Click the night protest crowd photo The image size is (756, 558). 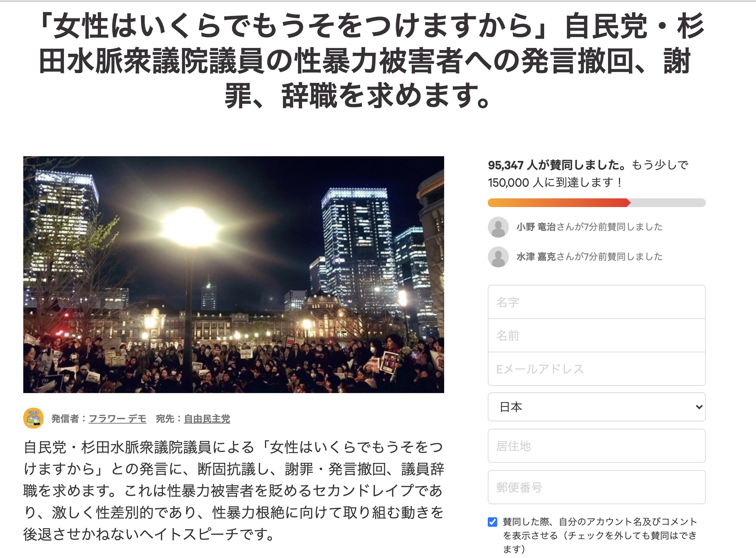click(x=234, y=275)
